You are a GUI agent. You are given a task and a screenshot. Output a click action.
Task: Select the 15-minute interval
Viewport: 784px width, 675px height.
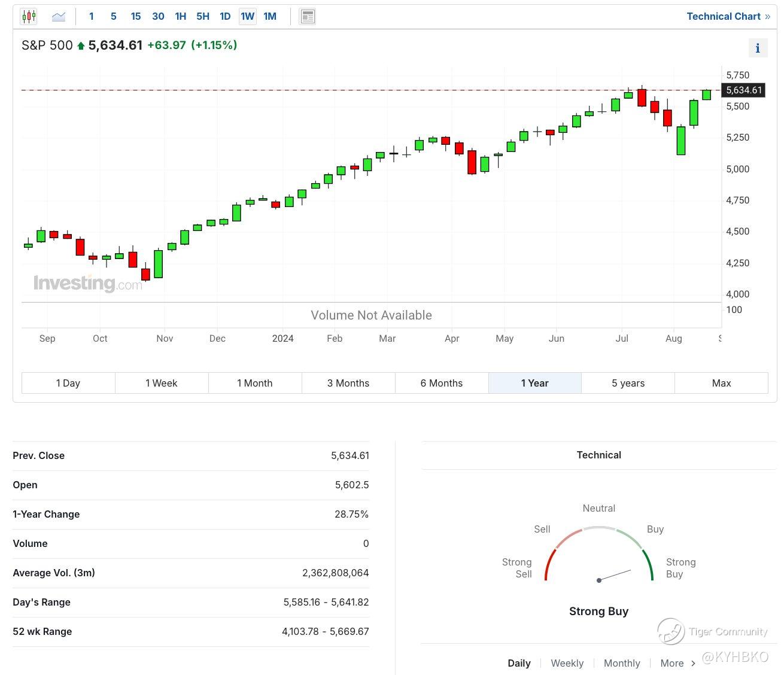(x=136, y=16)
